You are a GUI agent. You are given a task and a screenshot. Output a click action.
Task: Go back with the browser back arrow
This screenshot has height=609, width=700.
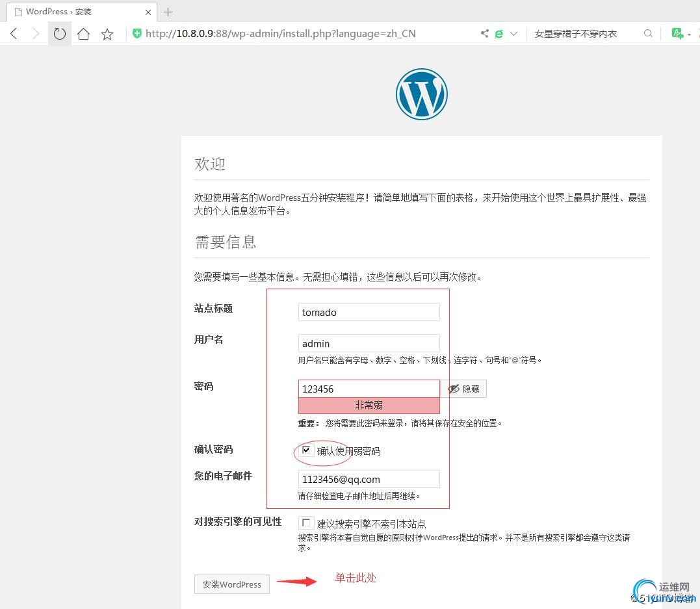14,34
